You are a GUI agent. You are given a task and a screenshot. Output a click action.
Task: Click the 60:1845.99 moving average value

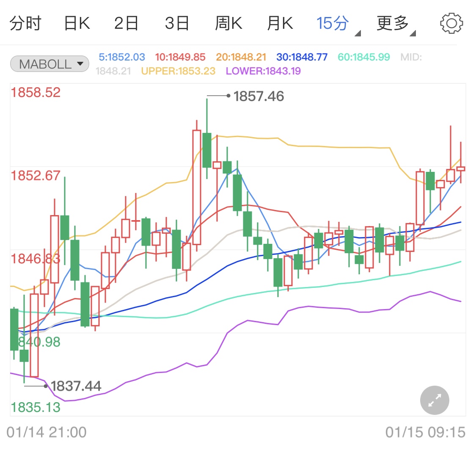point(364,57)
